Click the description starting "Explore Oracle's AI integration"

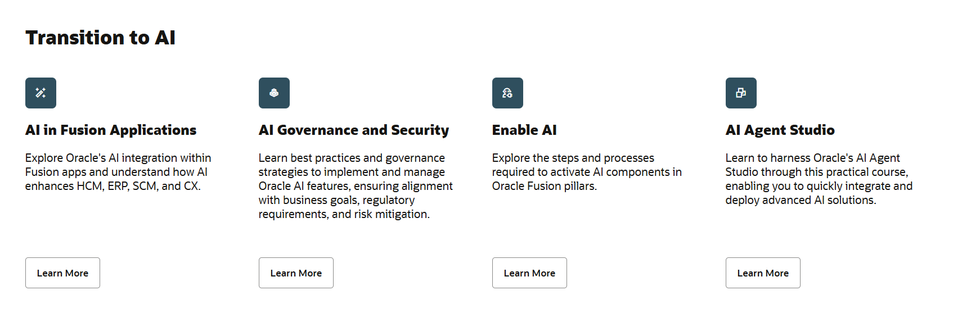pyautogui.click(x=118, y=158)
